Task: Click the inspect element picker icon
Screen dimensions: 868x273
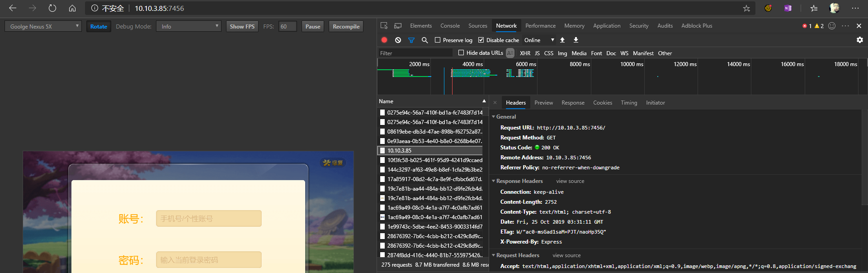Action: point(384,26)
